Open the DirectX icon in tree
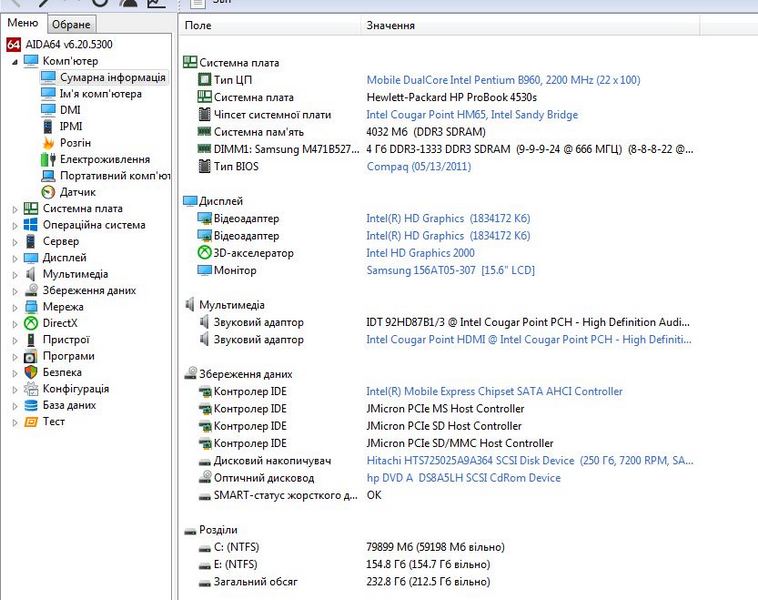Screen dimensions: 758x600 coord(30,323)
